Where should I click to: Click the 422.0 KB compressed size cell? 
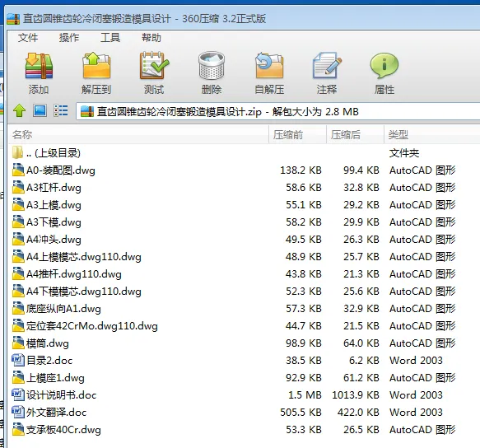[x=358, y=413]
